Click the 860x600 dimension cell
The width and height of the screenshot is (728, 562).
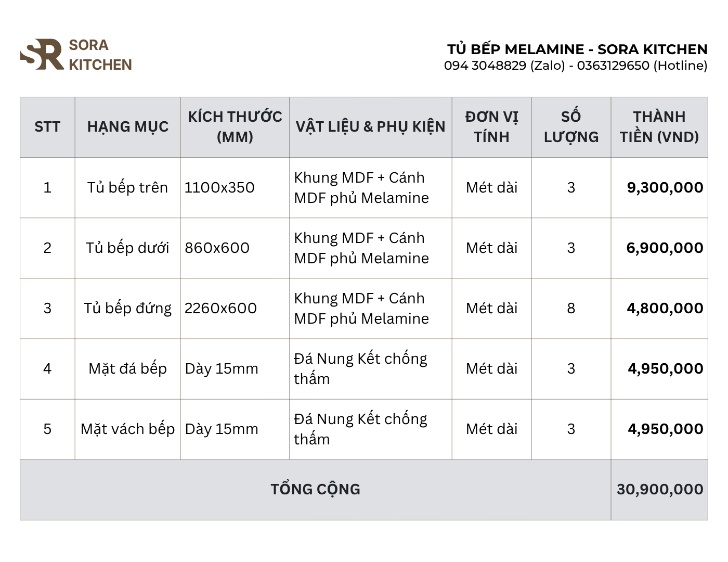coord(217,248)
